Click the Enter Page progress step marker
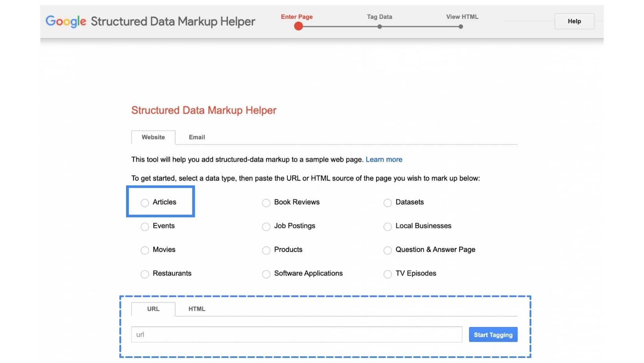 (x=298, y=26)
